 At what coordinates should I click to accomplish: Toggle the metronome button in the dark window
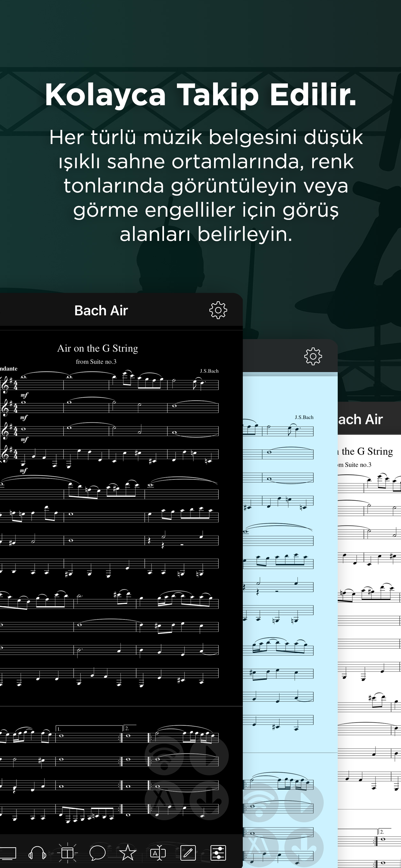coord(164,800)
